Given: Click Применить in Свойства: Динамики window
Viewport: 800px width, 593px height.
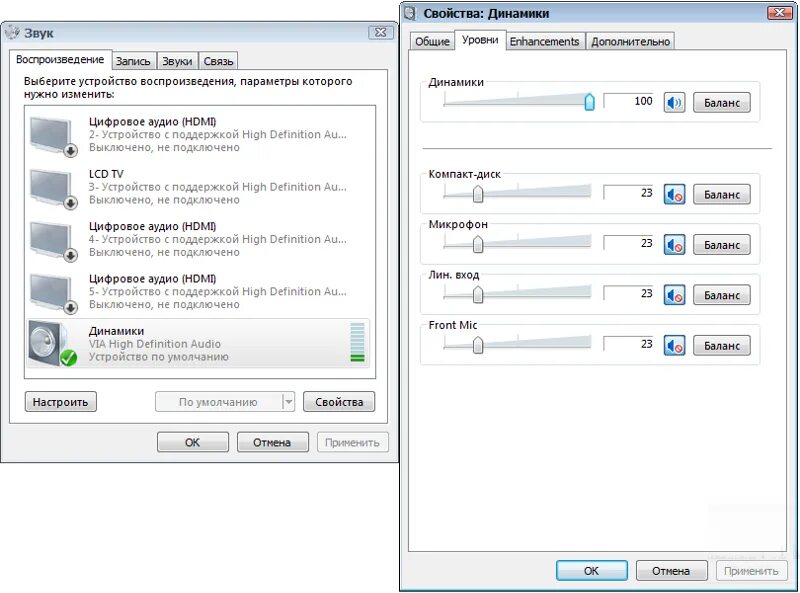Looking at the screenshot, I should click(752, 570).
